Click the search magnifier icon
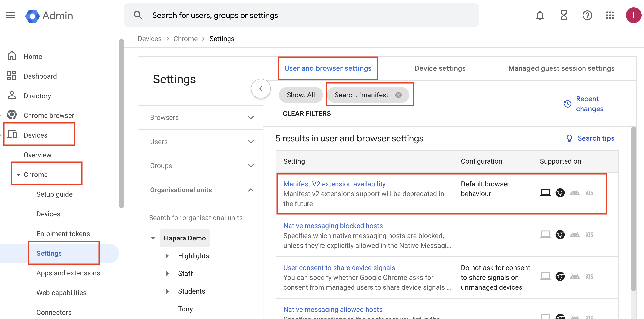This screenshot has width=644, height=319. (x=138, y=15)
